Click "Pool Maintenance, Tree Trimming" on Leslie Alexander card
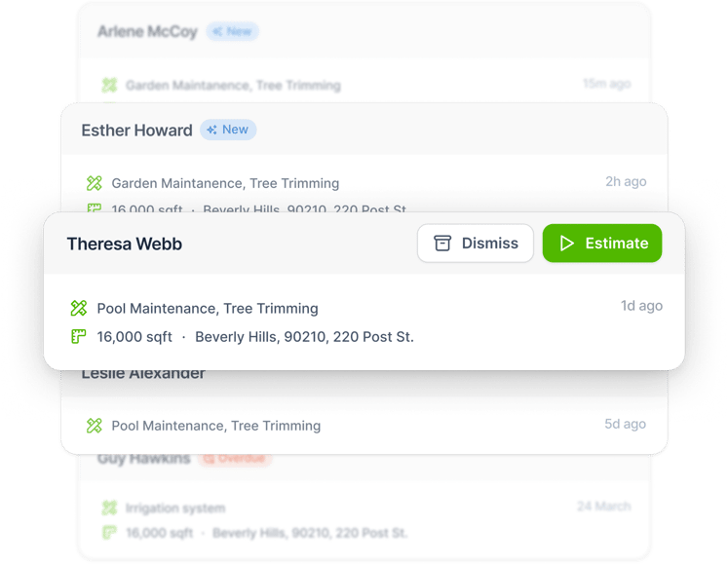 click(216, 426)
